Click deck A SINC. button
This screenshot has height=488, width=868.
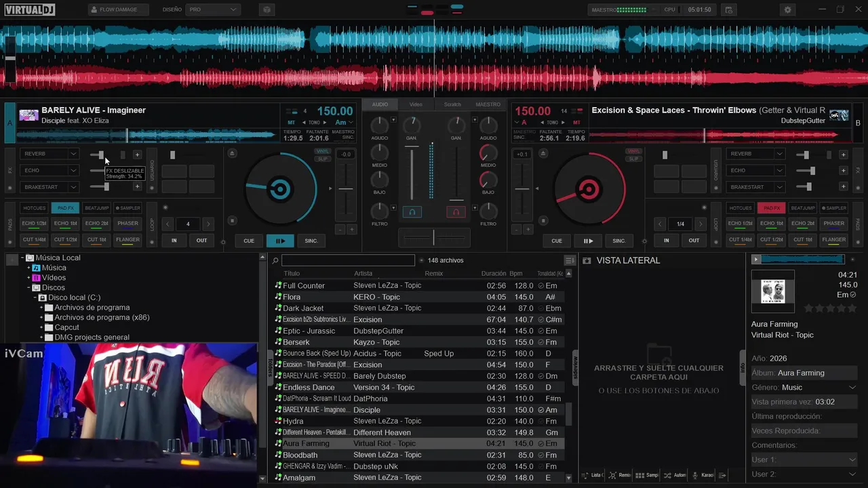click(311, 241)
